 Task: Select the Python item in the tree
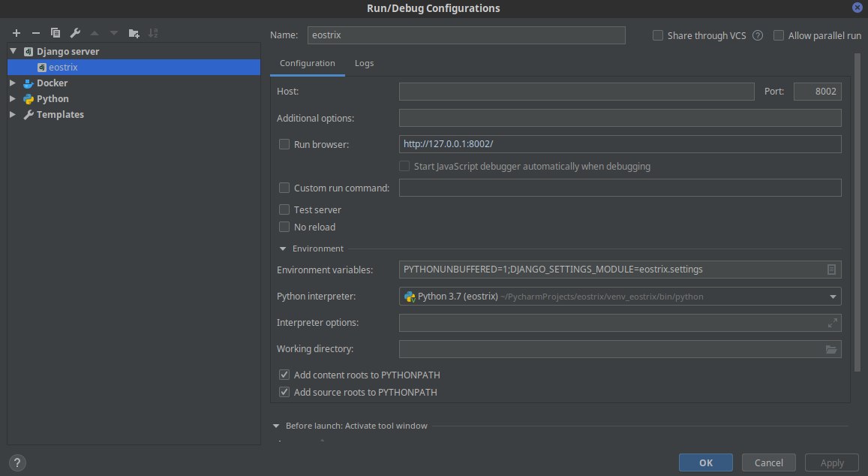coord(53,98)
